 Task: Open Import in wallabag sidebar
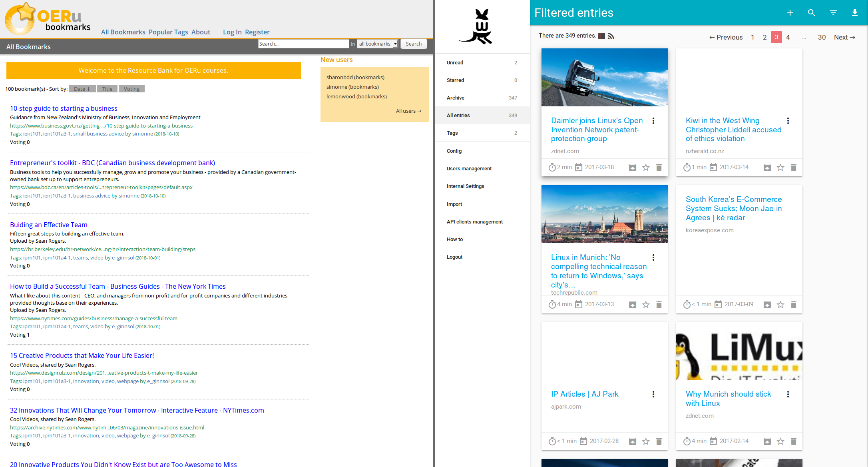(x=482, y=204)
